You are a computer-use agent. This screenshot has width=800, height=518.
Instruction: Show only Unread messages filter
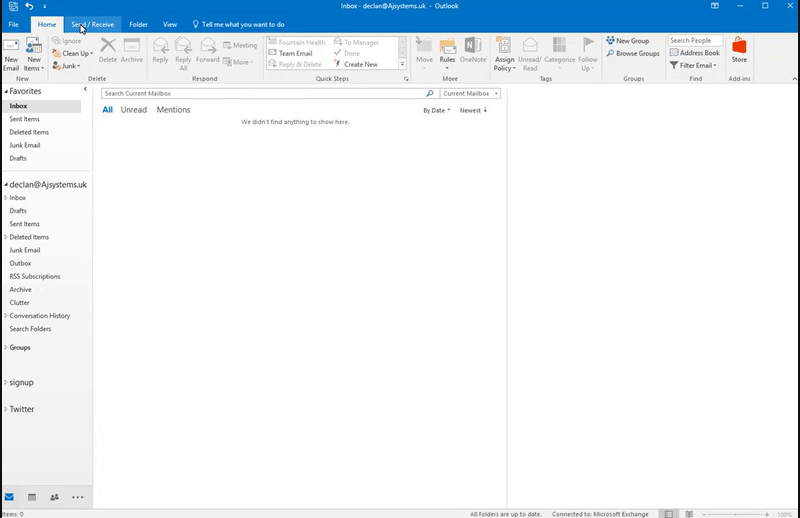point(133,110)
